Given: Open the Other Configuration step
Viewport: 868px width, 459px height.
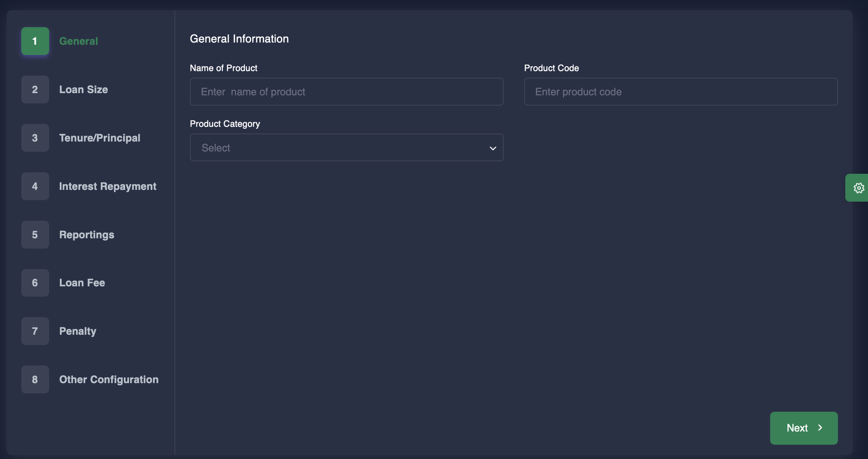Looking at the screenshot, I should pos(109,379).
